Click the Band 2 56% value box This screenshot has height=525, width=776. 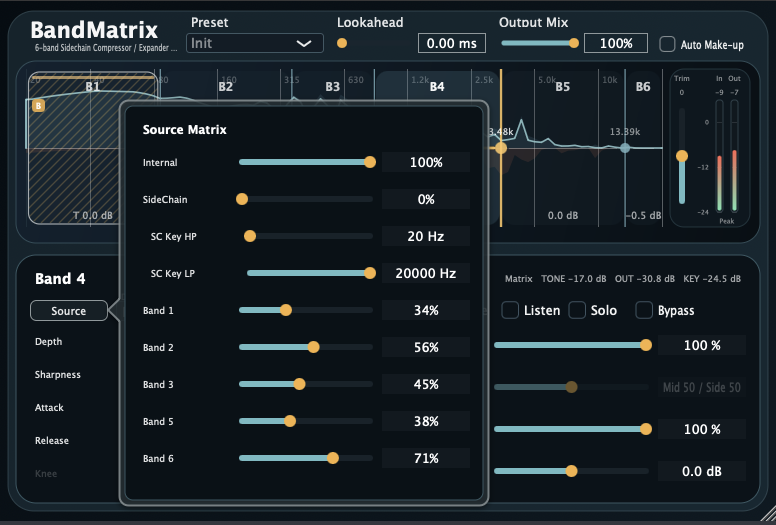[x=426, y=347]
